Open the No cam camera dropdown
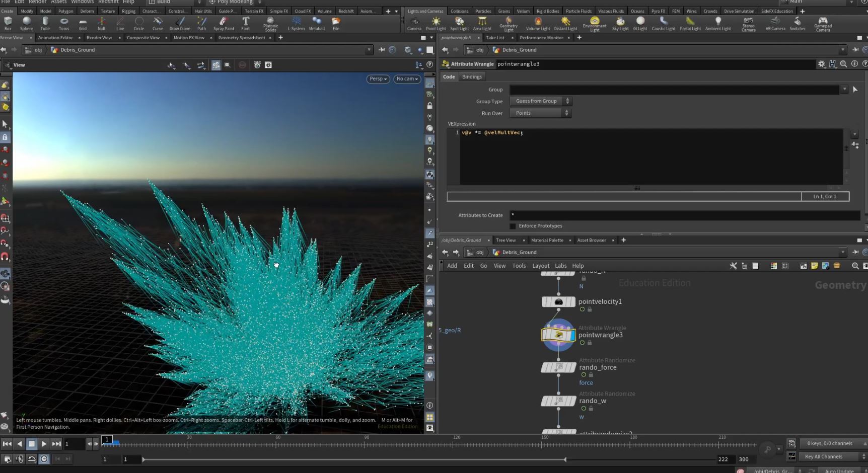 click(407, 79)
